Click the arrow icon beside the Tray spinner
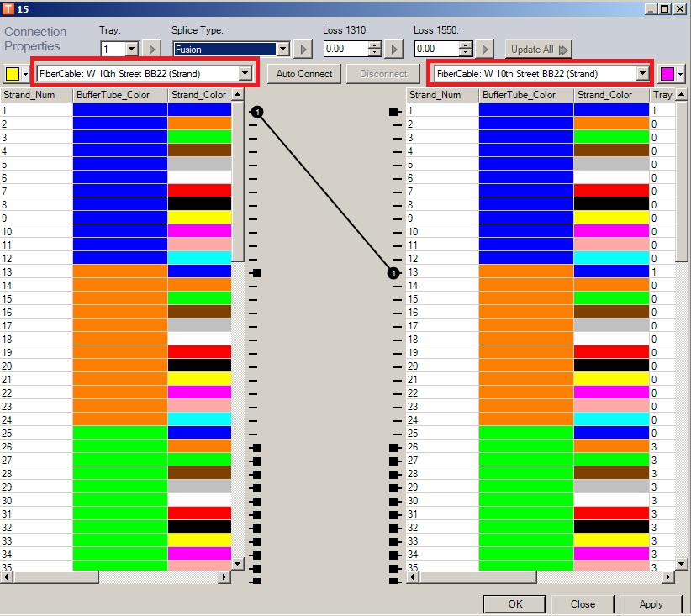The width and height of the screenshot is (691, 616). 150,49
